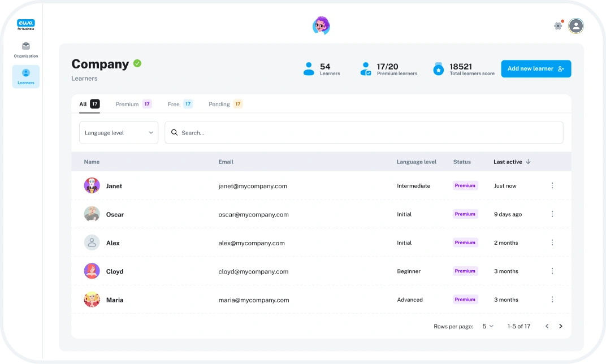This screenshot has height=364, width=606.
Task: Click the EWA for business logo
Action: 25,25
